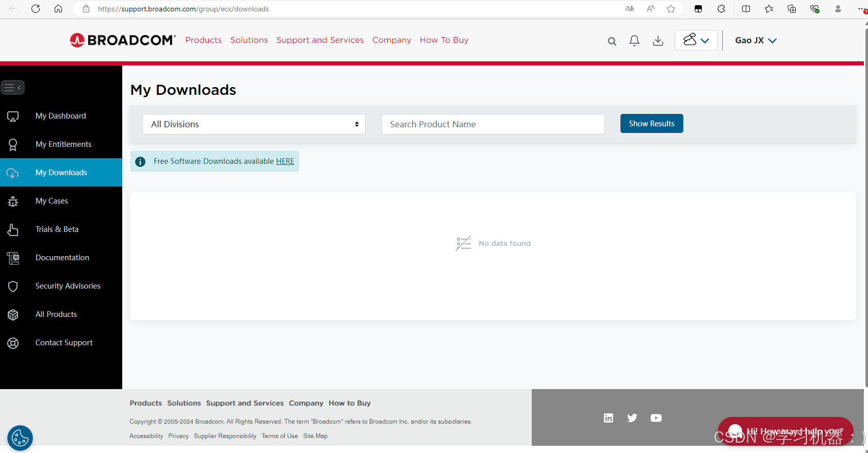Click footer Company link

(306, 403)
